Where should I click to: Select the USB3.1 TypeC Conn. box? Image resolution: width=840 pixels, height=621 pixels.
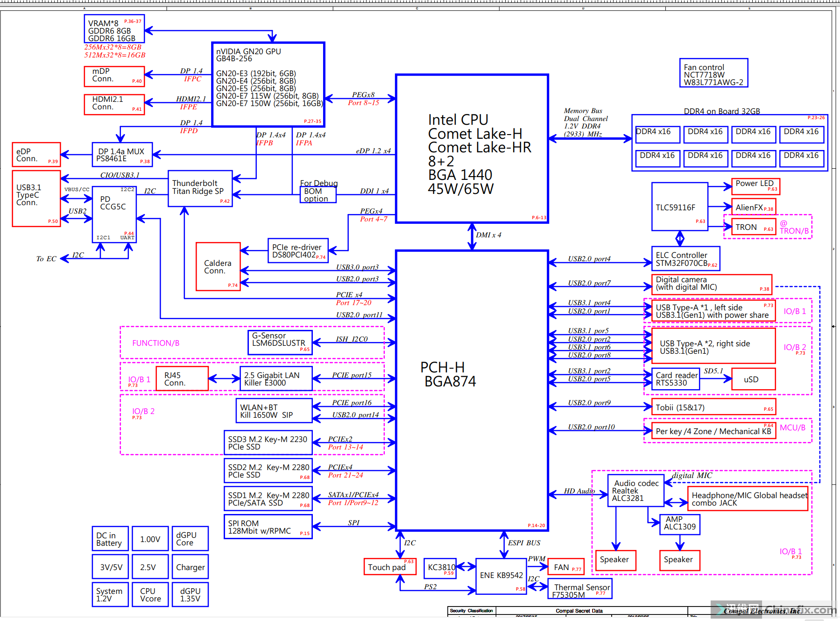(x=36, y=199)
